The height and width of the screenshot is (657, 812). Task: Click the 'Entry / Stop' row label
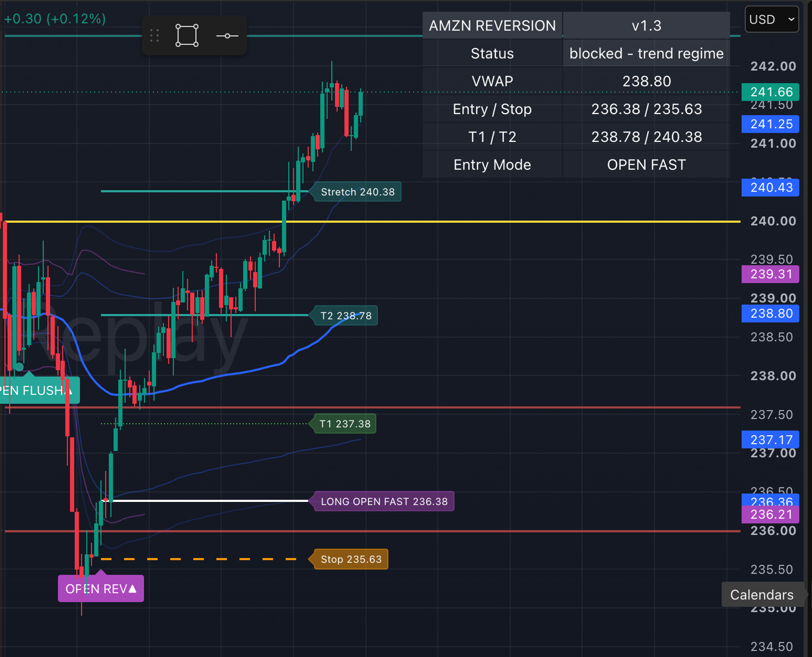(492, 109)
